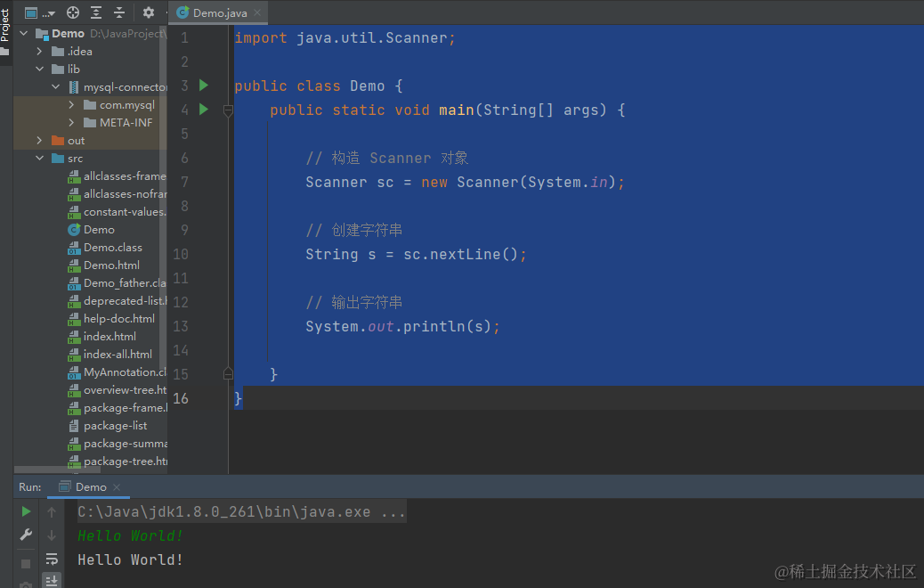
Task: Click fold end marker at line 15
Action: point(228,373)
